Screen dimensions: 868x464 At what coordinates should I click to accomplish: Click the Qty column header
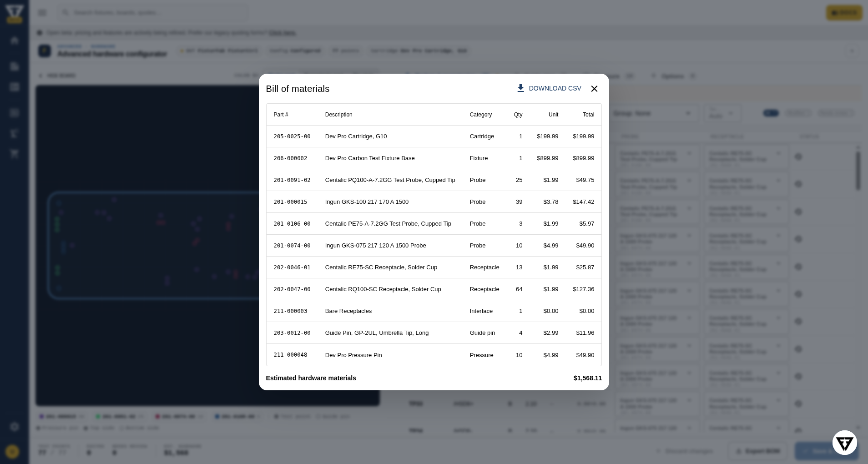(x=518, y=115)
